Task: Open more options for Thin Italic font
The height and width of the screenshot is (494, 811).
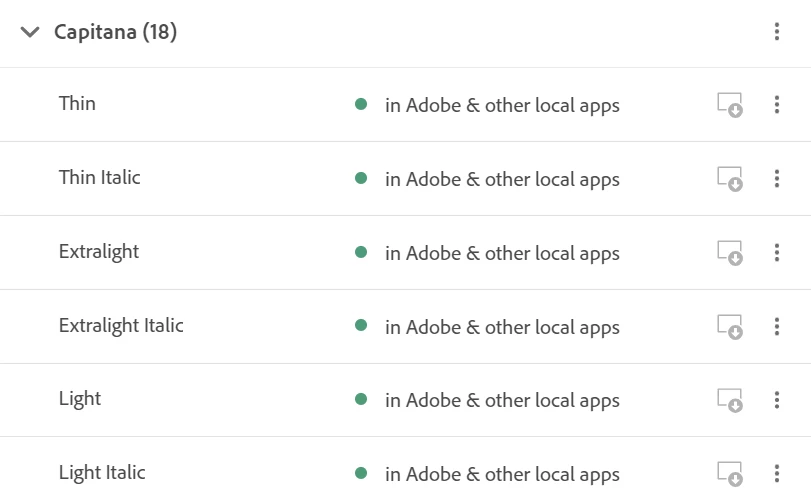Action: click(x=777, y=179)
